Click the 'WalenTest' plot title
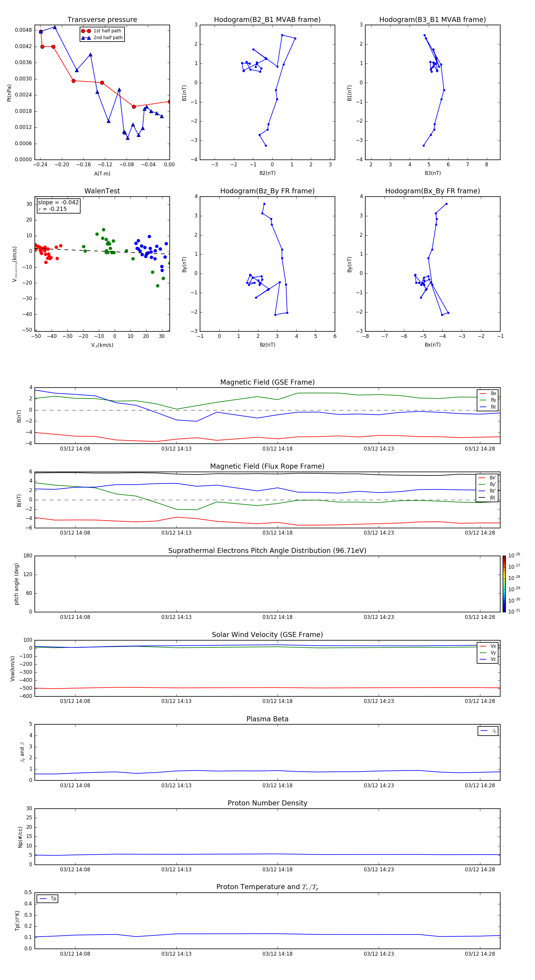This screenshot has height=980, width=535. coord(102,191)
